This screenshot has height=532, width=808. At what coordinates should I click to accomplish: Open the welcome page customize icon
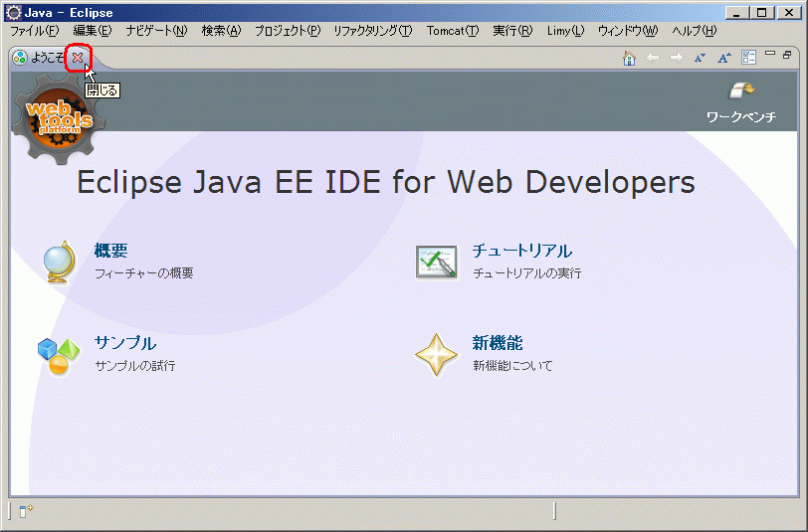point(748,57)
